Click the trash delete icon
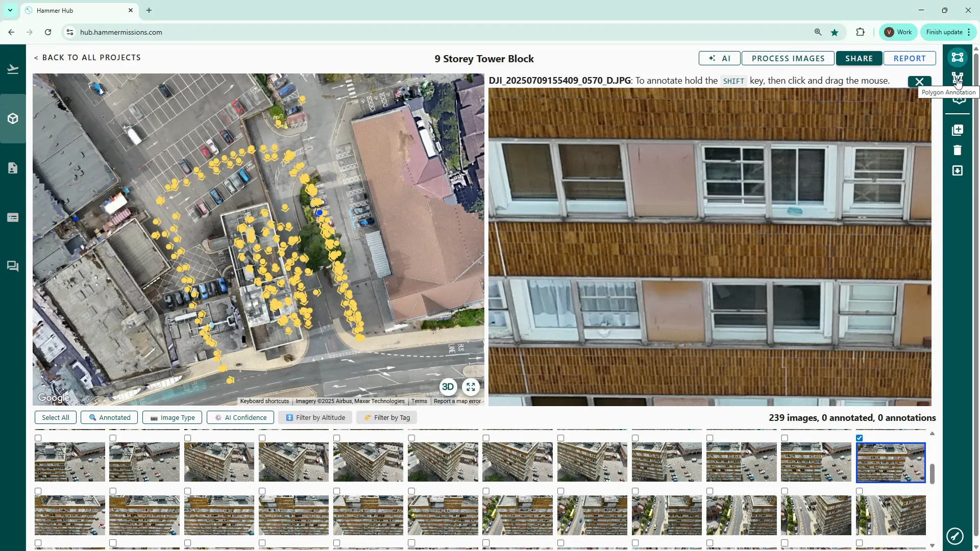The image size is (980, 551). [957, 150]
